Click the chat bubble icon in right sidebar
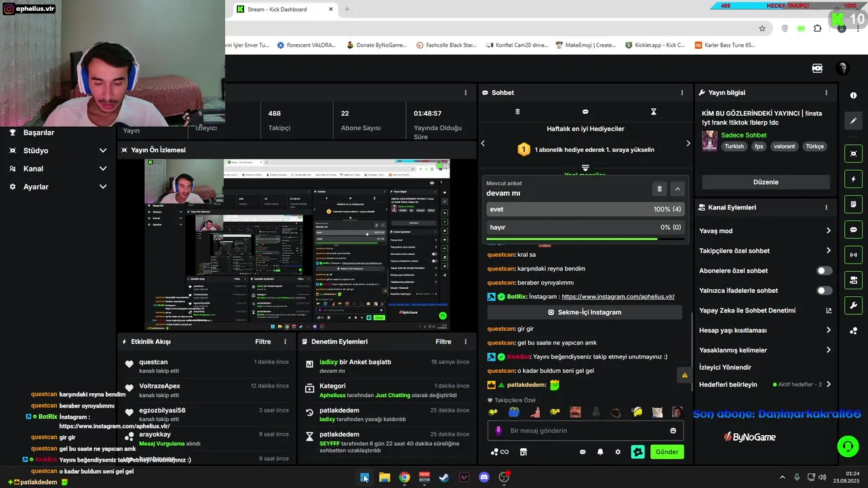Screen dimensions: 868x488 [x=853, y=230]
